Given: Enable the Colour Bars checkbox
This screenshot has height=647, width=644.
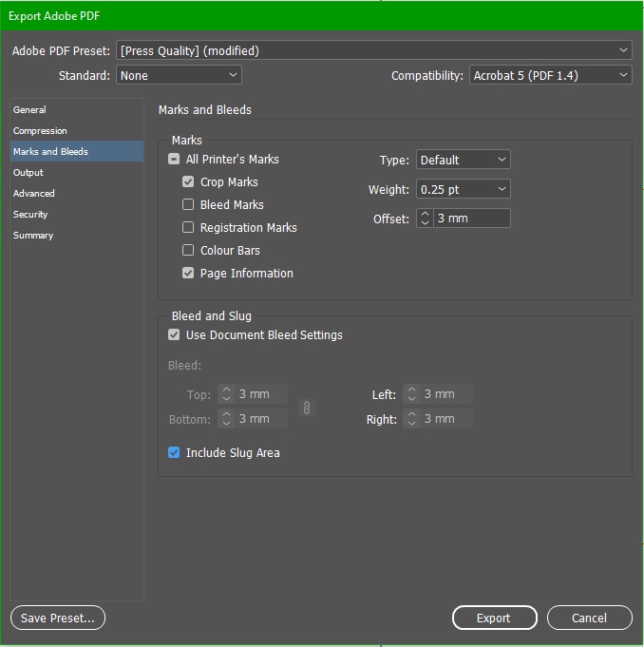Looking at the screenshot, I should tap(188, 250).
